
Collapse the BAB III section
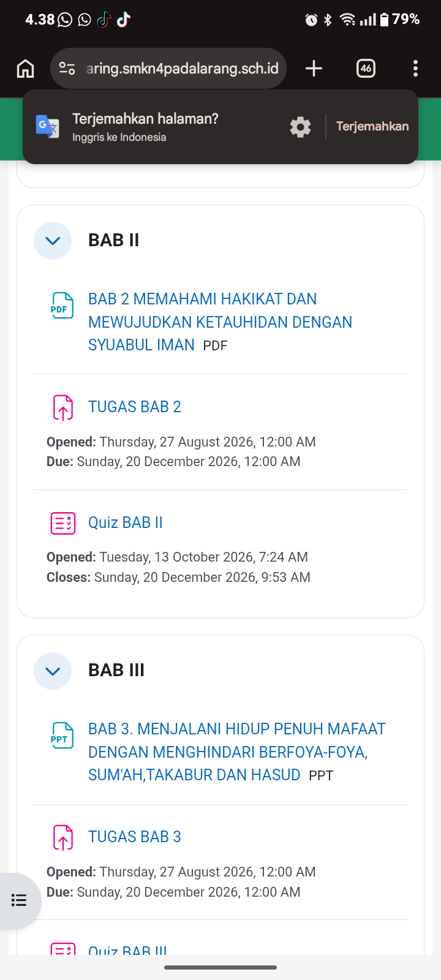[x=53, y=671]
